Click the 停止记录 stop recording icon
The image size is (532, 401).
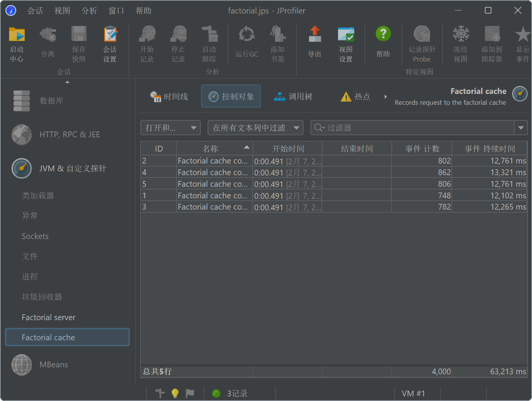point(178,34)
